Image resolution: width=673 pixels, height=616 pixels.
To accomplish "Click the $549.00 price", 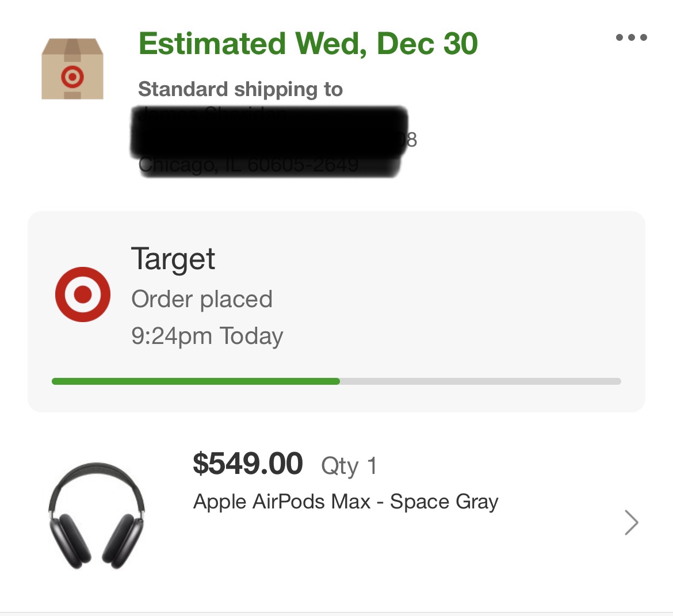I will pyautogui.click(x=247, y=464).
